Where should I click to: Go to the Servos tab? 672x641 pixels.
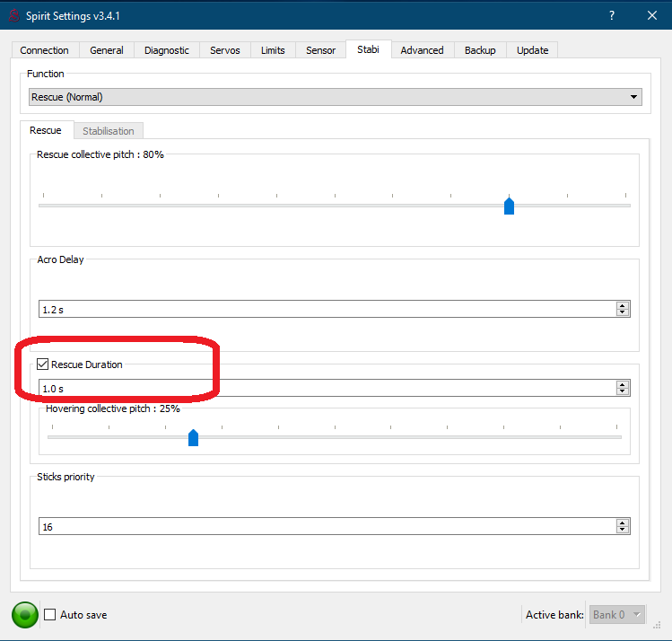[225, 50]
